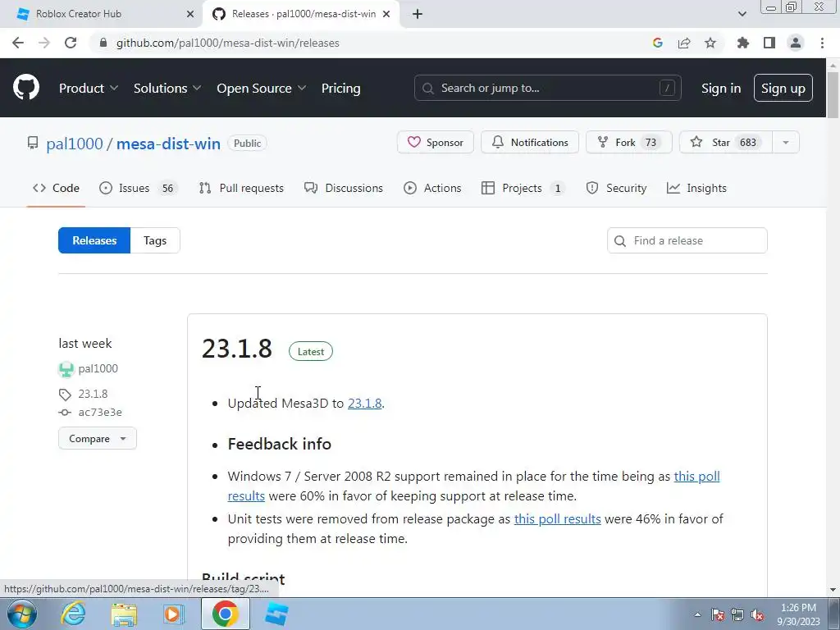This screenshot has height=630, width=840.
Task: Open Windows 7 support poll results link
Action: pyautogui.click(x=696, y=477)
